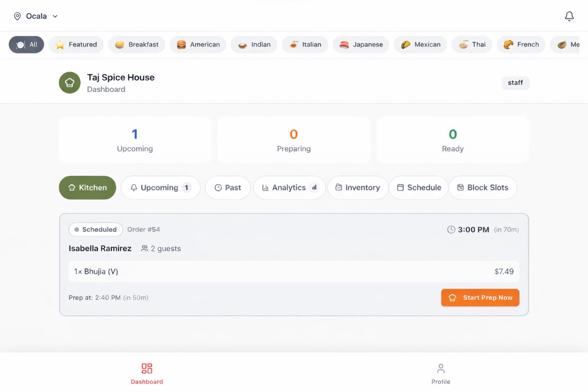This screenshot has width=588, height=392.
Task: Click customer name Isabella Ramirez
Action: 100,249
